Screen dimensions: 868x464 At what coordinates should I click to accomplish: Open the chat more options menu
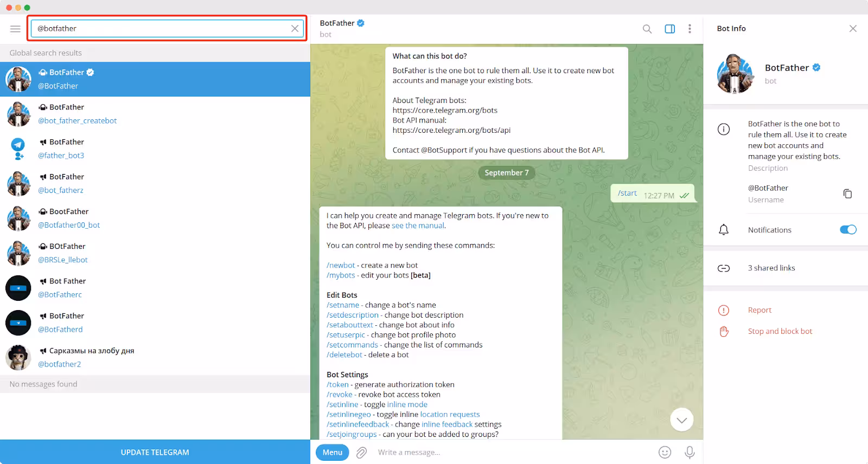pos(690,29)
